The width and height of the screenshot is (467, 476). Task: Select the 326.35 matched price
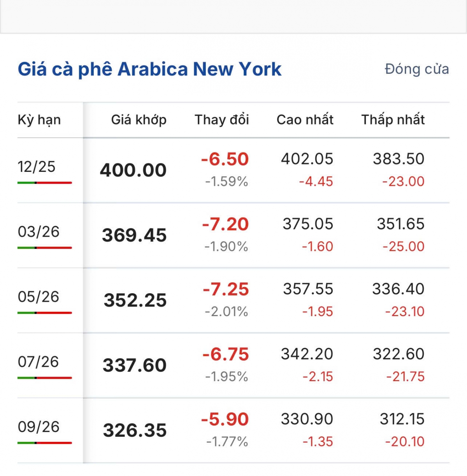[x=135, y=430]
